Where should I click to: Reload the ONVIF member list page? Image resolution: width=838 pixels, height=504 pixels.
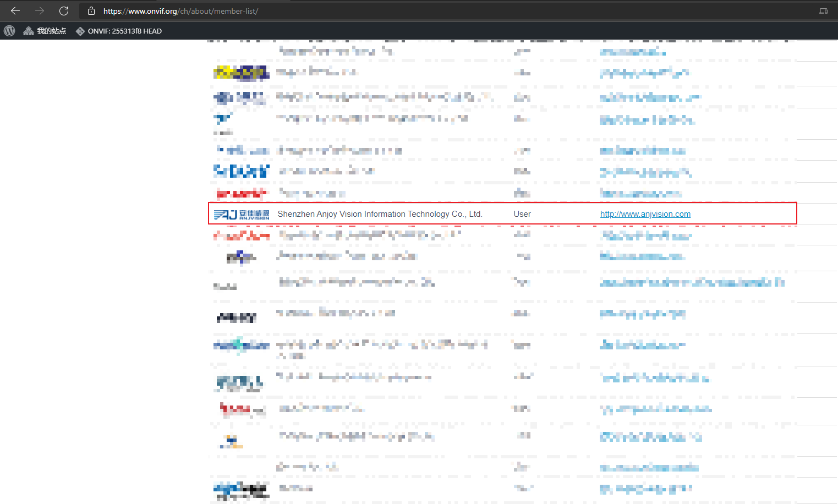tap(64, 11)
